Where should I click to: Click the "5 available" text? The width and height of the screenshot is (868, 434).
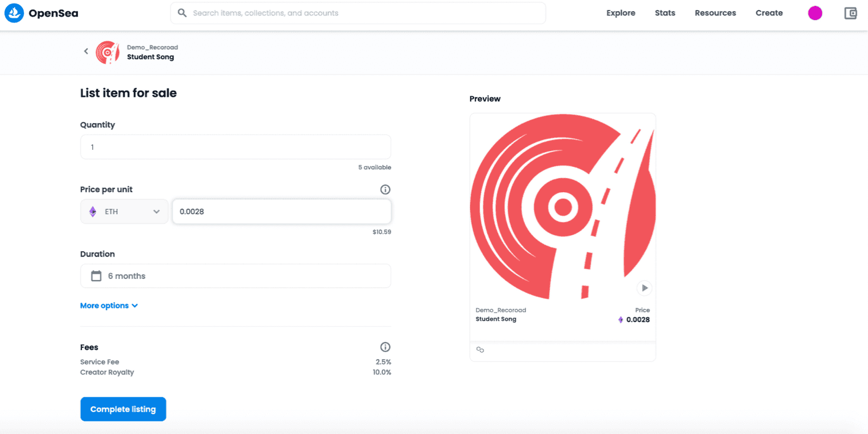pyautogui.click(x=374, y=167)
